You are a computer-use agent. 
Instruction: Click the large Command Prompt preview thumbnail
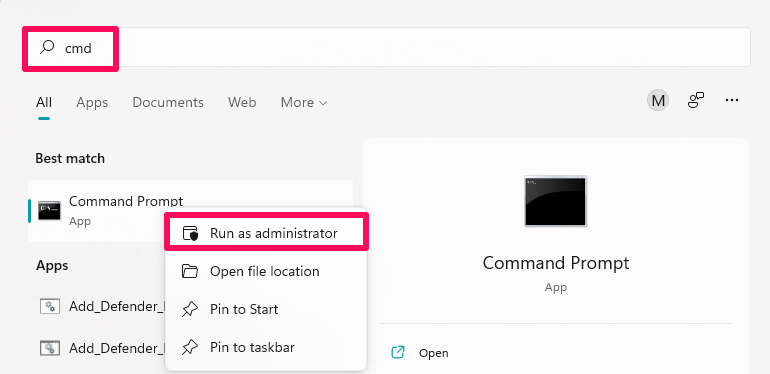coord(555,201)
